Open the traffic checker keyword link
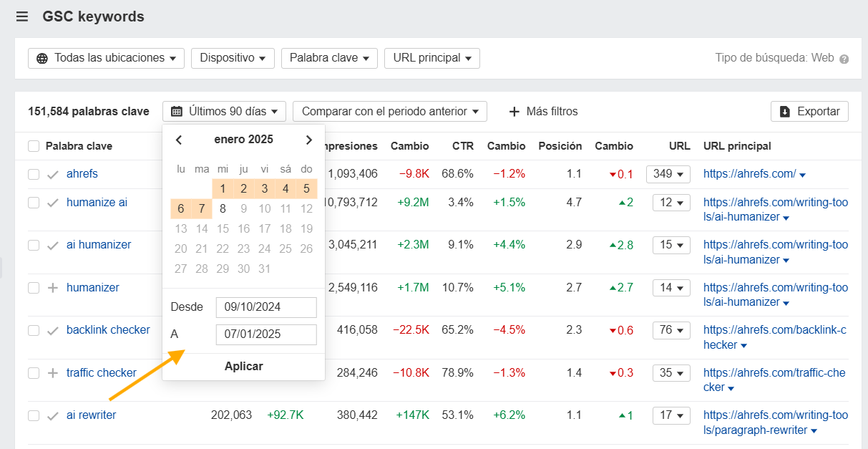Viewport: 868px width, 449px height. pos(102,373)
